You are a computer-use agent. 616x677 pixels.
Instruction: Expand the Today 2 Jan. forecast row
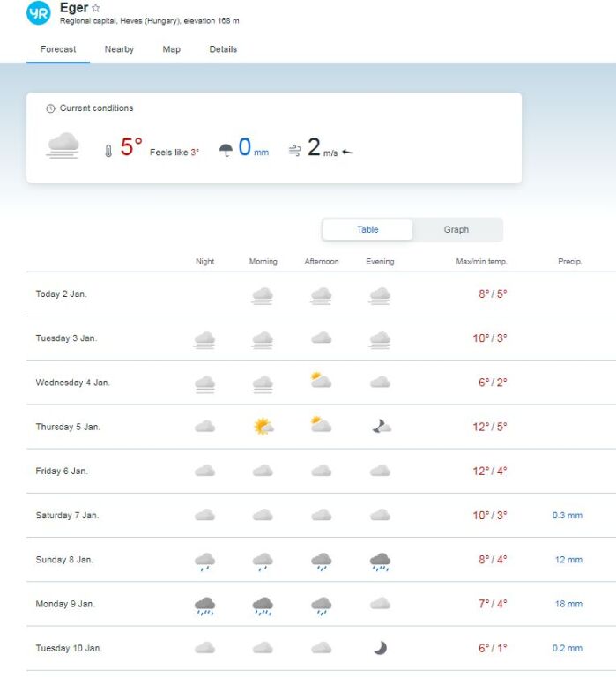62,294
